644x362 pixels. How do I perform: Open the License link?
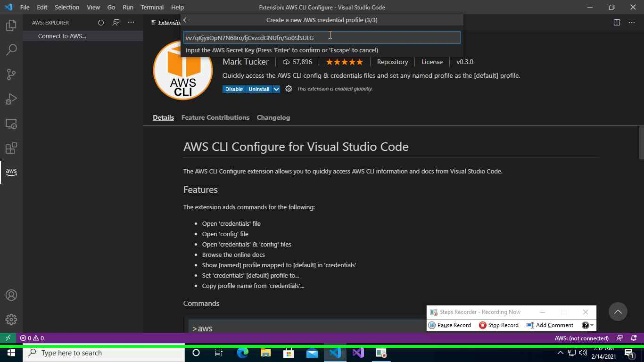point(432,62)
